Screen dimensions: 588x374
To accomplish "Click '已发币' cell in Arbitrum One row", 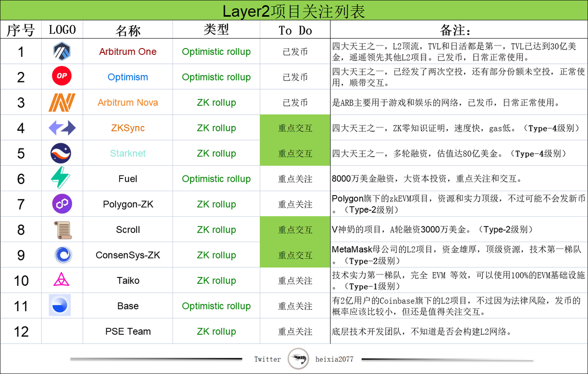I will click(295, 51).
